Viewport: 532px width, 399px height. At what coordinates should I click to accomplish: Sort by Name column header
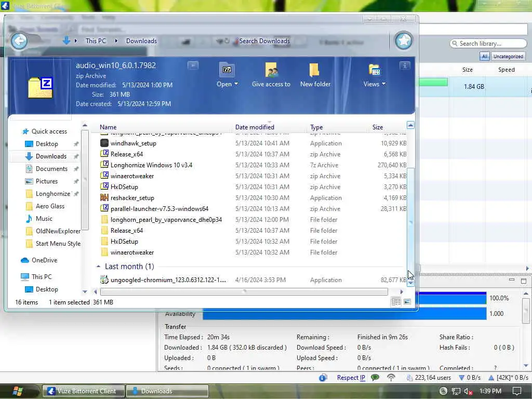pyautogui.click(x=108, y=127)
